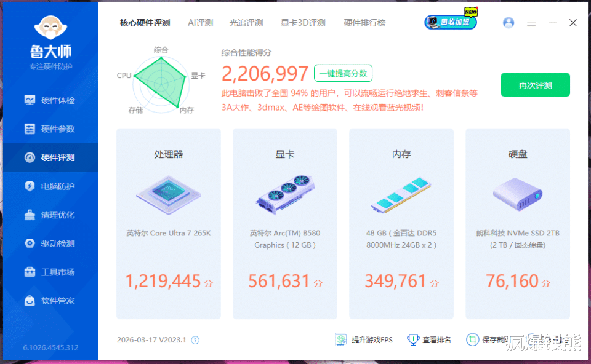Open the user account avatar icon
This screenshot has height=364, width=591.
pos(509,23)
